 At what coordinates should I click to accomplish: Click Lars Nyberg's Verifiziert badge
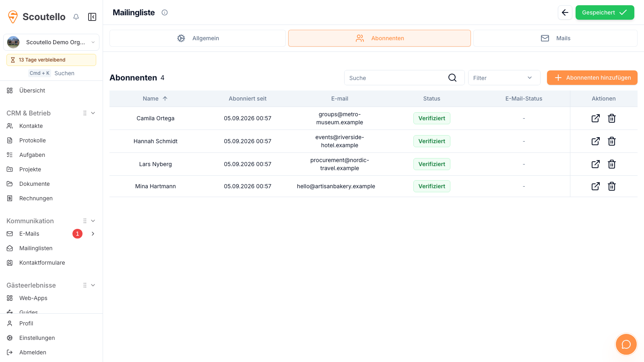[431, 164]
